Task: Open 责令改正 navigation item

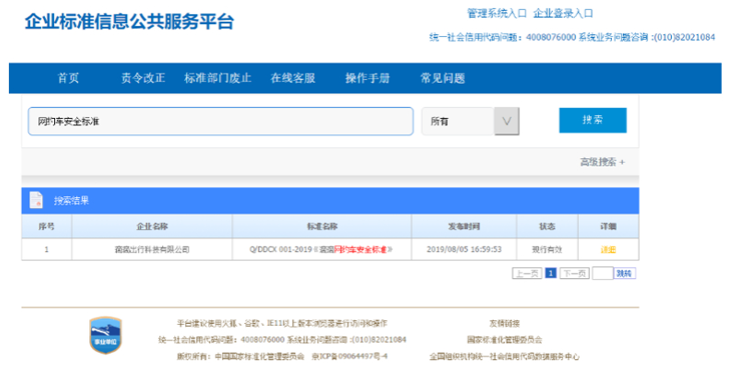Action: pyautogui.click(x=143, y=78)
